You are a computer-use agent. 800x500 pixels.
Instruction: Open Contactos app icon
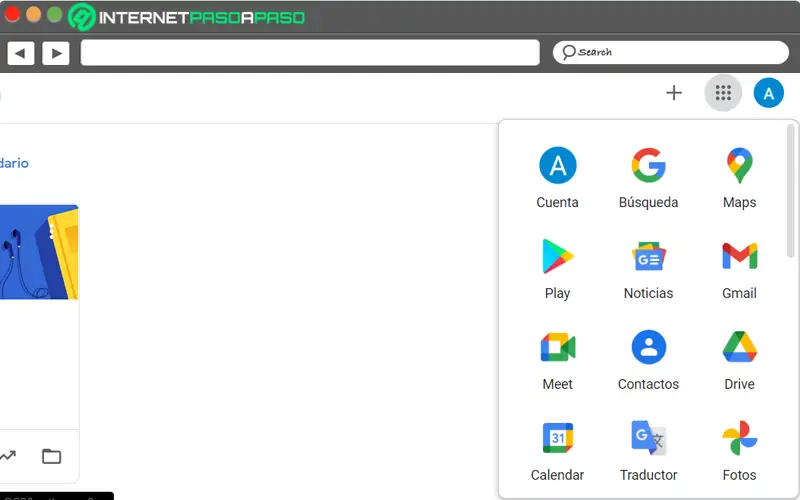coord(648,347)
